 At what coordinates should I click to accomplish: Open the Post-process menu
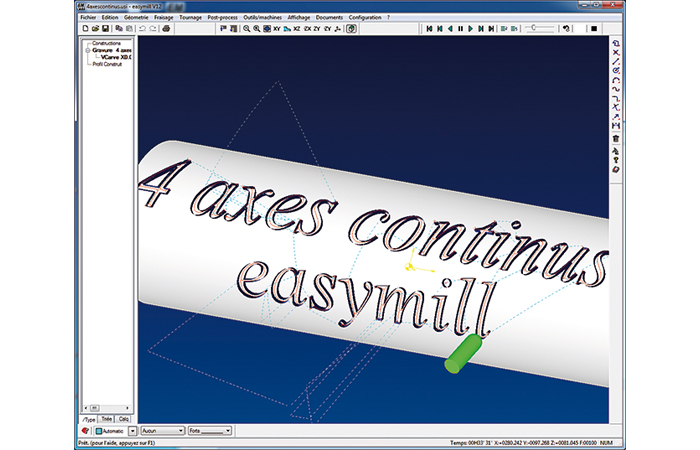pyautogui.click(x=222, y=17)
